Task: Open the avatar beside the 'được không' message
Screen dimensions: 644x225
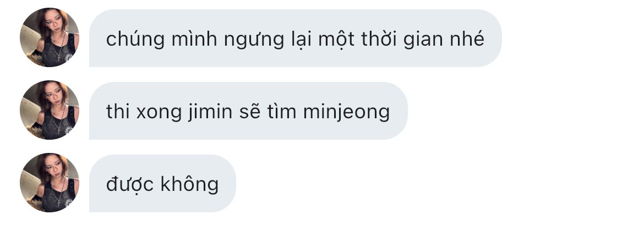Action: pyautogui.click(x=50, y=183)
